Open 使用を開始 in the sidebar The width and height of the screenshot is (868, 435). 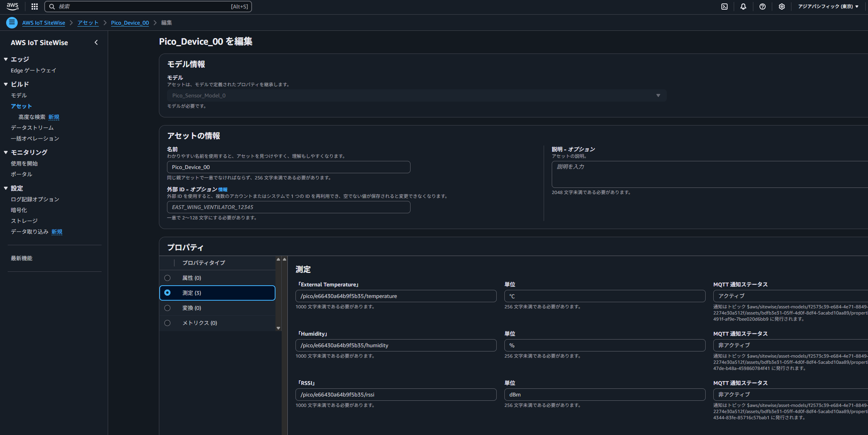(24, 164)
